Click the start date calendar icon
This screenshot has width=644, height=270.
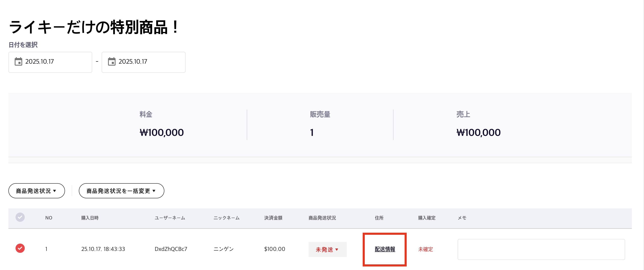tap(18, 61)
